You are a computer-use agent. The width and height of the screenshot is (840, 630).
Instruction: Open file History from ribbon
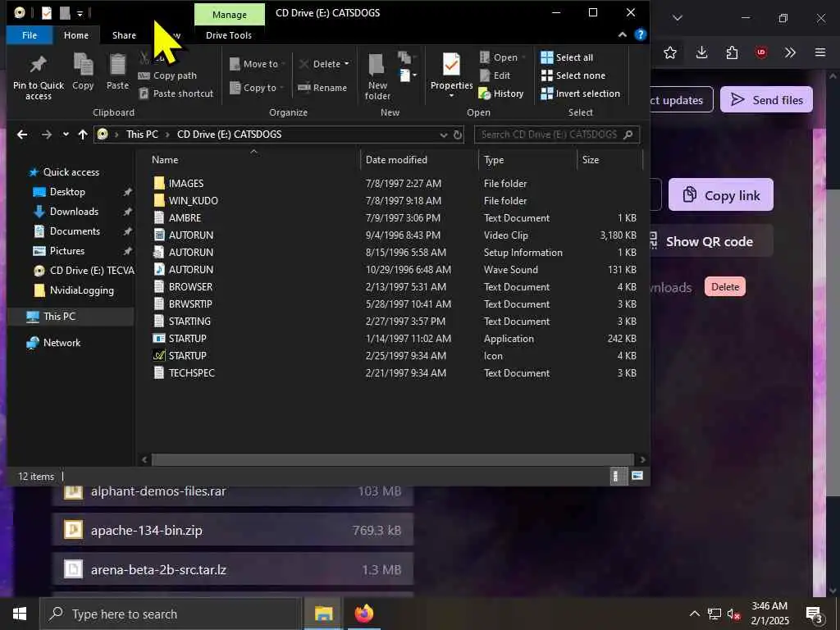[501, 94]
